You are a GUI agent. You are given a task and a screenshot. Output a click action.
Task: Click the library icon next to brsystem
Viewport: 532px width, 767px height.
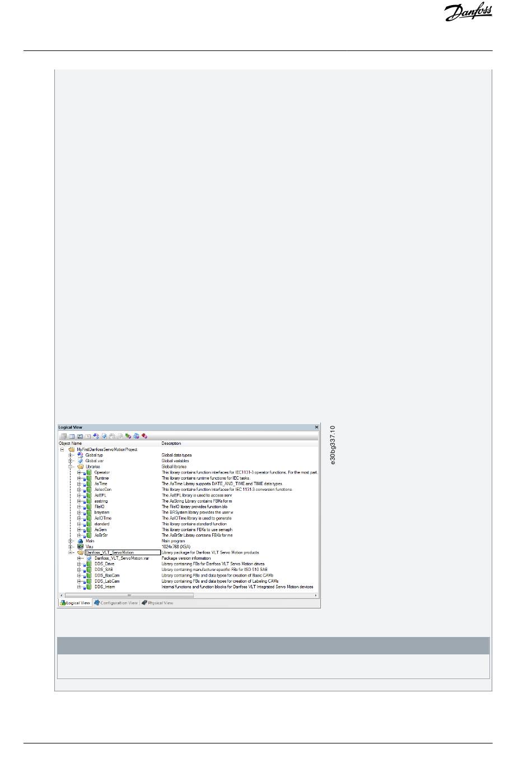[x=88, y=512]
